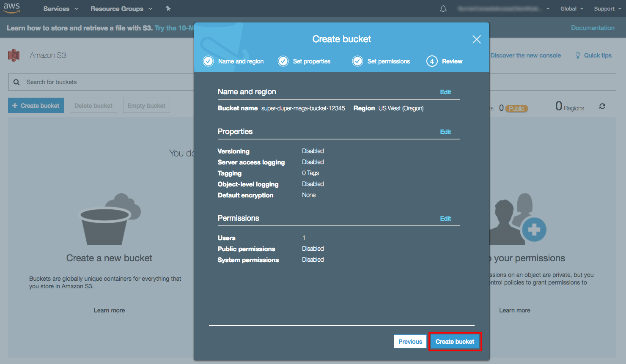Click Create bucket in the dialog
Image resolution: width=626 pixels, height=364 pixels.
[455, 342]
